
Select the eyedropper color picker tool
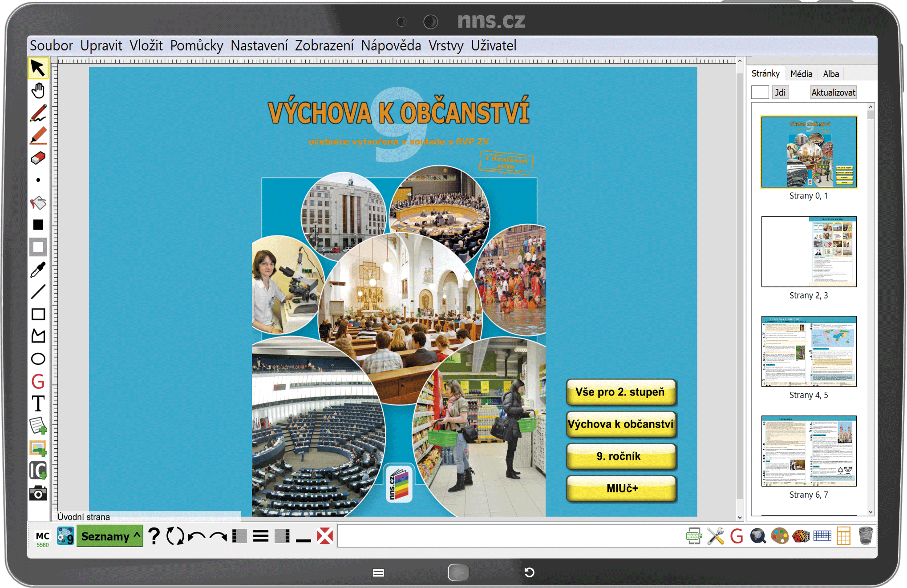38,270
